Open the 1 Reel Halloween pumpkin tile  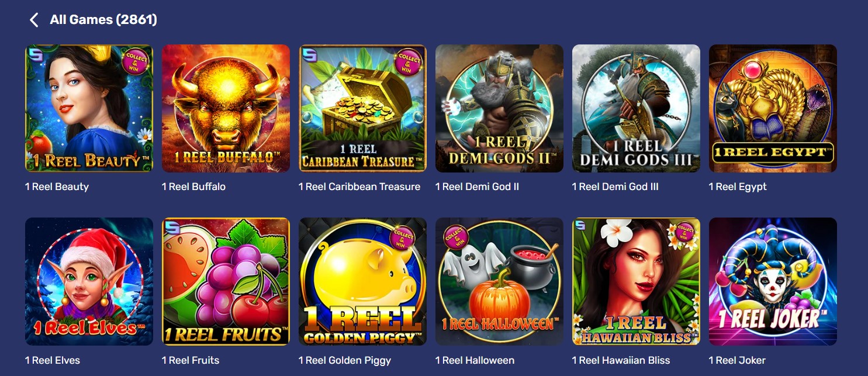[x=499, y=282]
